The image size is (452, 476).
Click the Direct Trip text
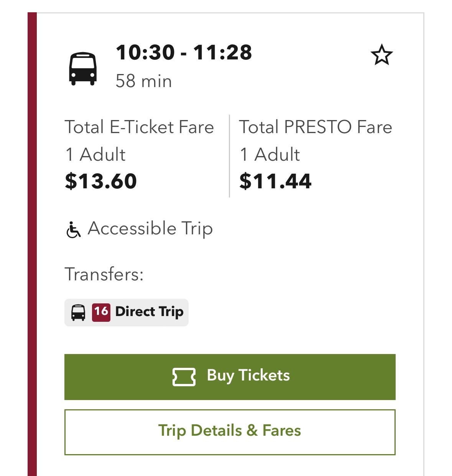(x=149, y=311)
